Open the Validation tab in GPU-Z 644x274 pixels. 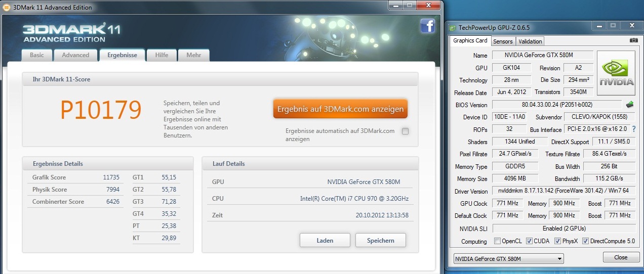point(530,41)
